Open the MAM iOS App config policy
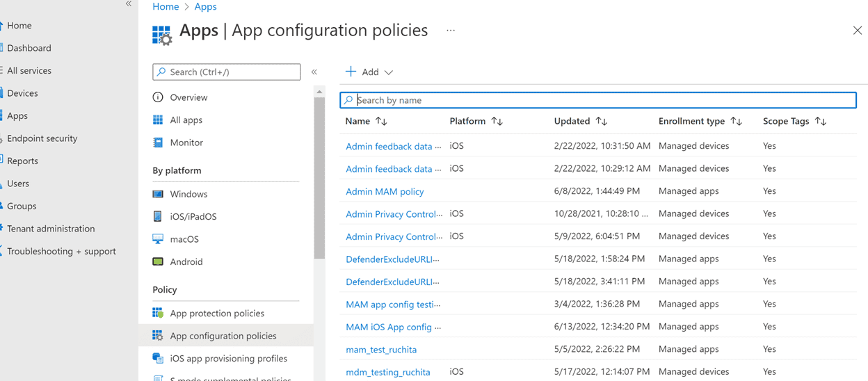 (x=394, y=327)
